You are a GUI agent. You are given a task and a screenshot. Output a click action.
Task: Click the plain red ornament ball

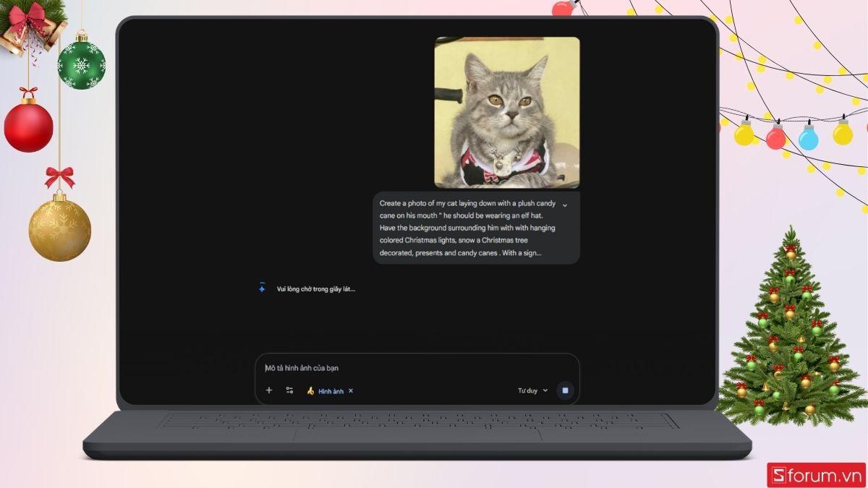pyautogui.click(x=29, y=127)
